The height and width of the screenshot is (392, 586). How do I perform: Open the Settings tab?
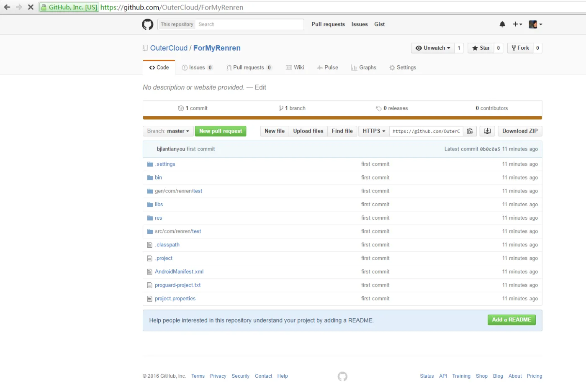(403, 68)
